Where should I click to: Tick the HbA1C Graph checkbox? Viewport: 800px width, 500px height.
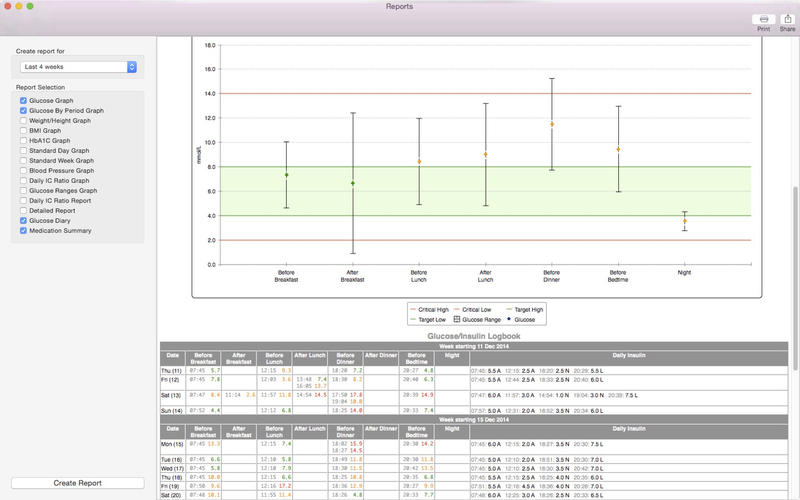click(x=23, y=141)
